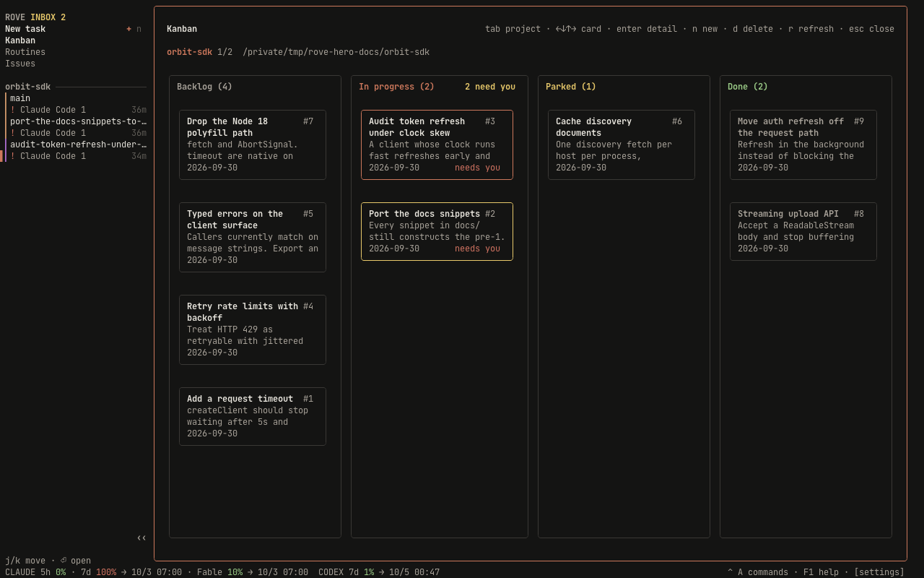This screenshot has height=578, width=924.
Task: Open card #6 Cache discovery documents
Action: (622, 144)
